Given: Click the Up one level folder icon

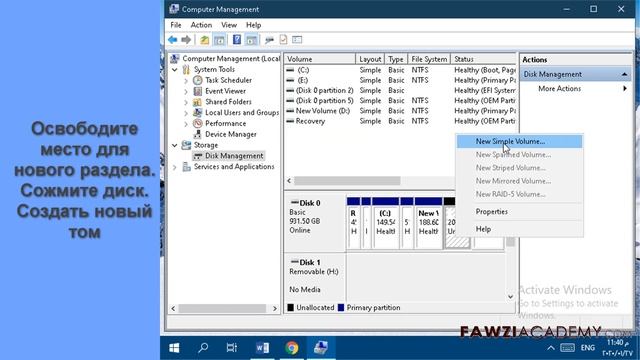Looking at the screenshot, I should 204,40.
